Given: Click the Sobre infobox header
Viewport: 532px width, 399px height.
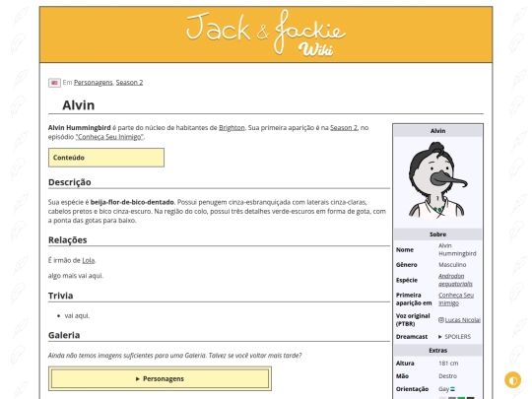Looking at the screenshot, I should tap(437, 234).
